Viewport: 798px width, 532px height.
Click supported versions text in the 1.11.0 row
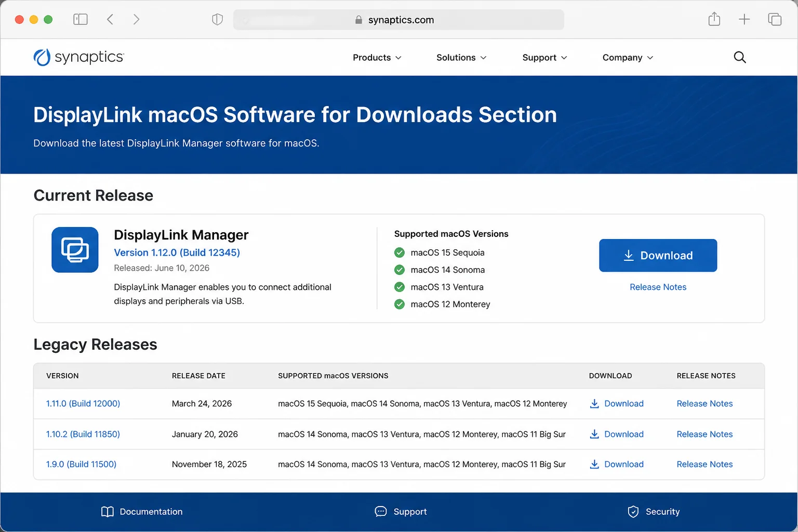click(x=422, y=404)
